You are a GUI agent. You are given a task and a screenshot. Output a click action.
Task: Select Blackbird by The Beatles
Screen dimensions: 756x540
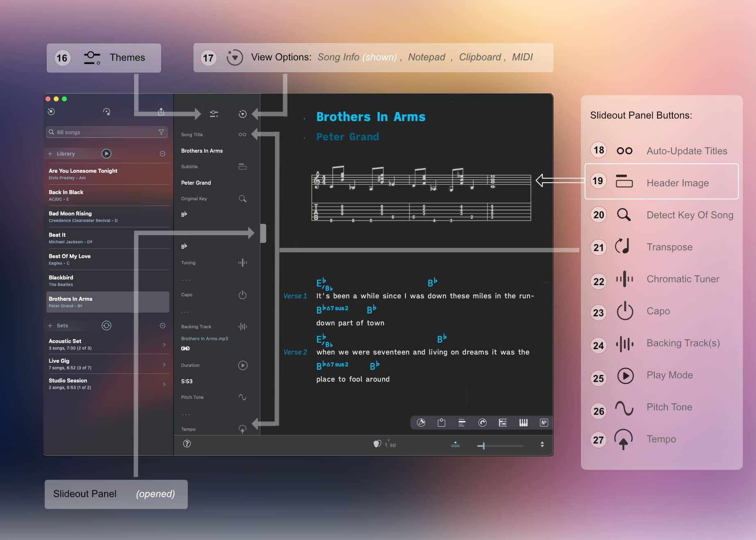[108, 281]
